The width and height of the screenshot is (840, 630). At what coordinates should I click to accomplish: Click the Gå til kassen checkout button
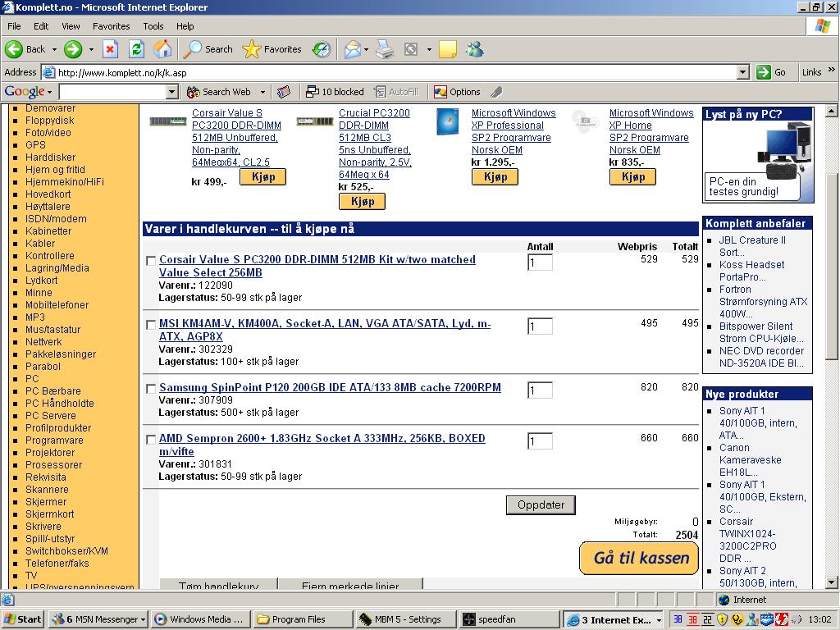(x=639, y=558)
